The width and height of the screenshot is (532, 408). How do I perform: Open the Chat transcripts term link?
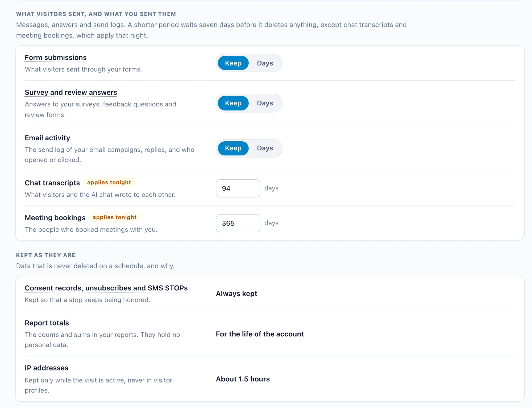[52, 183]
